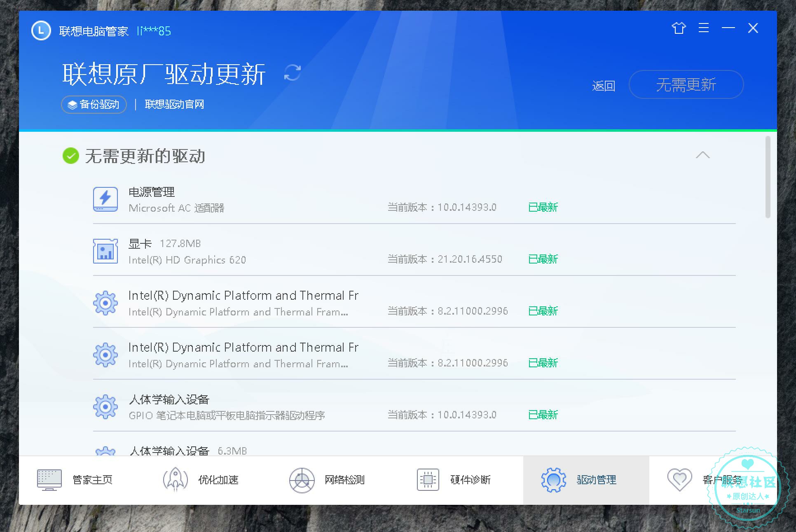Select Microsoft AC 适配器 text
This screenshot has width=796, height=532.
click(x=177, y=208)
